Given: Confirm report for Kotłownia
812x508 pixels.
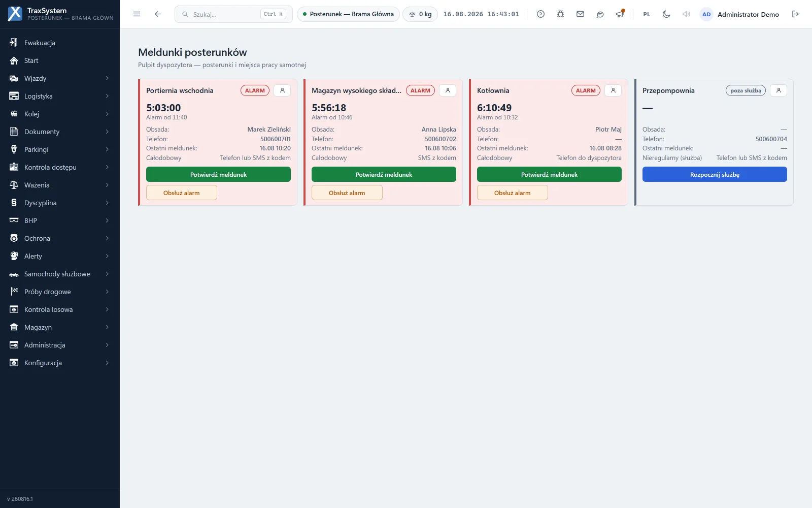Looking at the screenshot, I should tap(549, 174).
